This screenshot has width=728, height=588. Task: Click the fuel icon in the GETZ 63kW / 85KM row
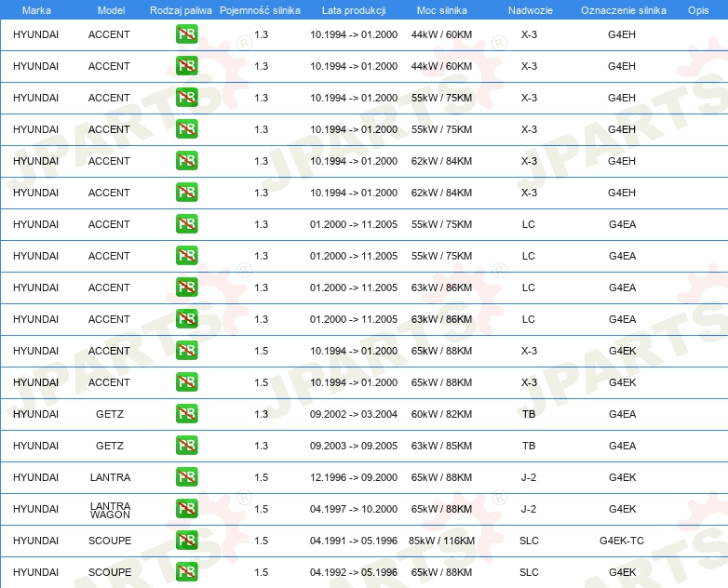coord(186,445)
